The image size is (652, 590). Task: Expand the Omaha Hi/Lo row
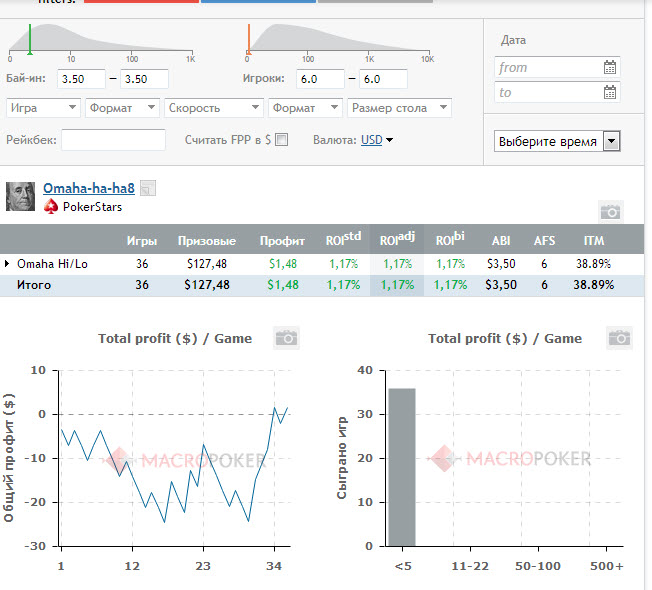coord(7,264)
